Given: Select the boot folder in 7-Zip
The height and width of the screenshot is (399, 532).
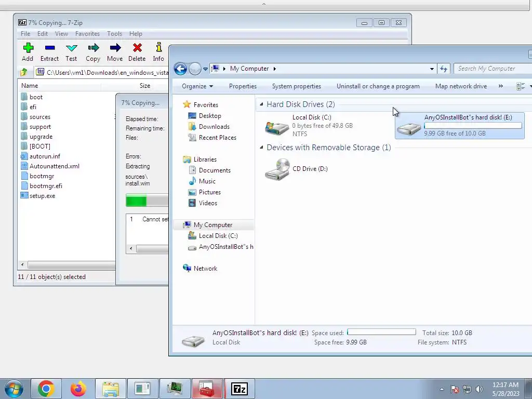Looking at the screenshot, I should coord(32,97).
